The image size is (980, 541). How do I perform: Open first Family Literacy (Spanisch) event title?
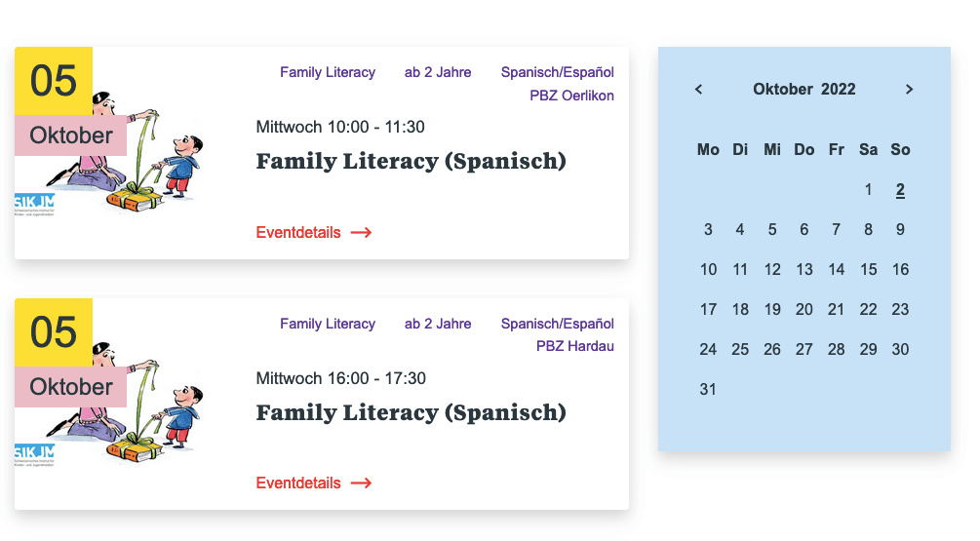(x=411, y=162)
